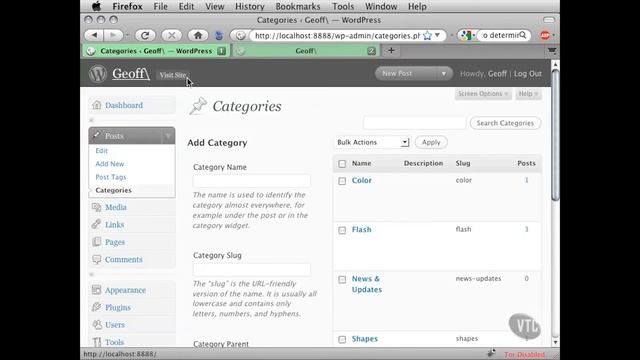Open the History menu
Image resolution: width=640 pixels, height=360 pixels.
249,7
